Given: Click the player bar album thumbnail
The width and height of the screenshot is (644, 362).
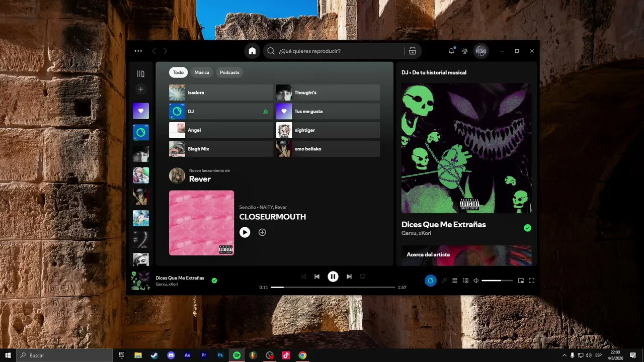Looking at the screenshot, I should click(x=141, y=281).
